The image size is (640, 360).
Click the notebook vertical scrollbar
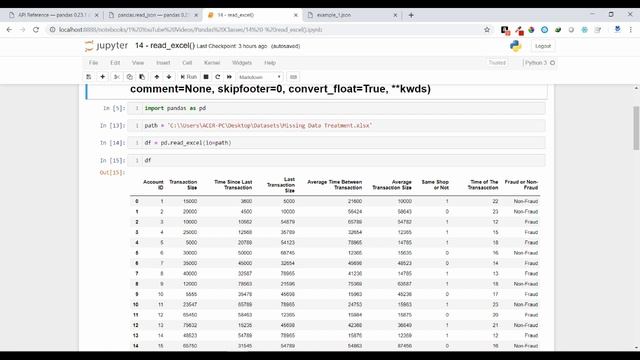(x=636, y=128)
